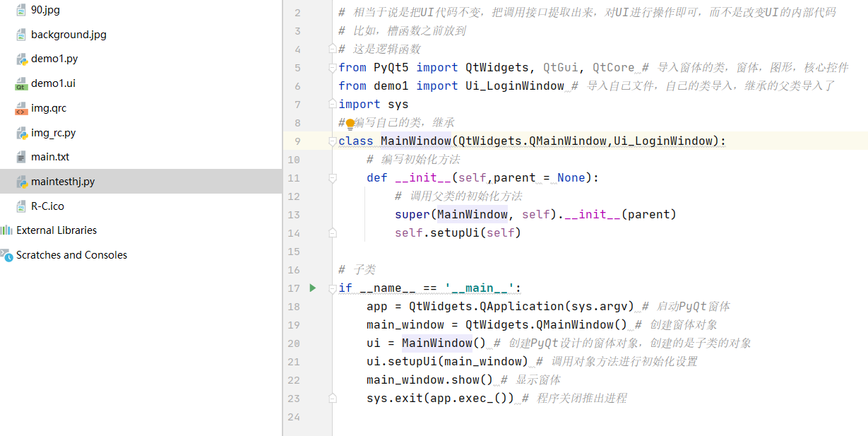Click QApplication on line 18
The height and width of the screenshot is (436, 868).
522,307
